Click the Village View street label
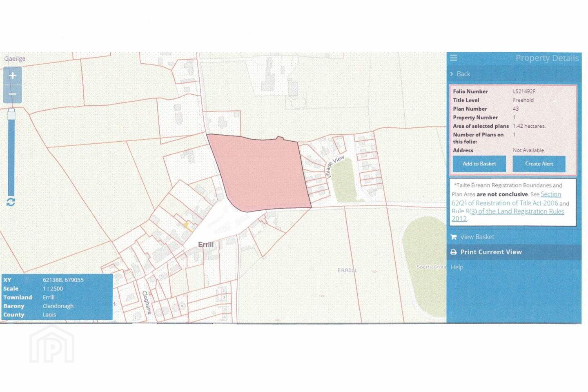Viewport: 588px width, 392px height. pyautogui.click(x=335, y=167)
